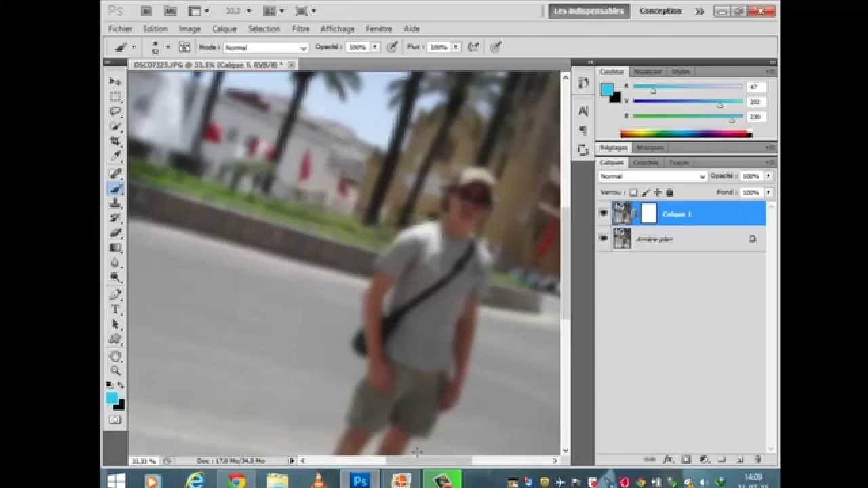Switch to the Nuancier tab

pyautogui.click(x=647, y=72)
